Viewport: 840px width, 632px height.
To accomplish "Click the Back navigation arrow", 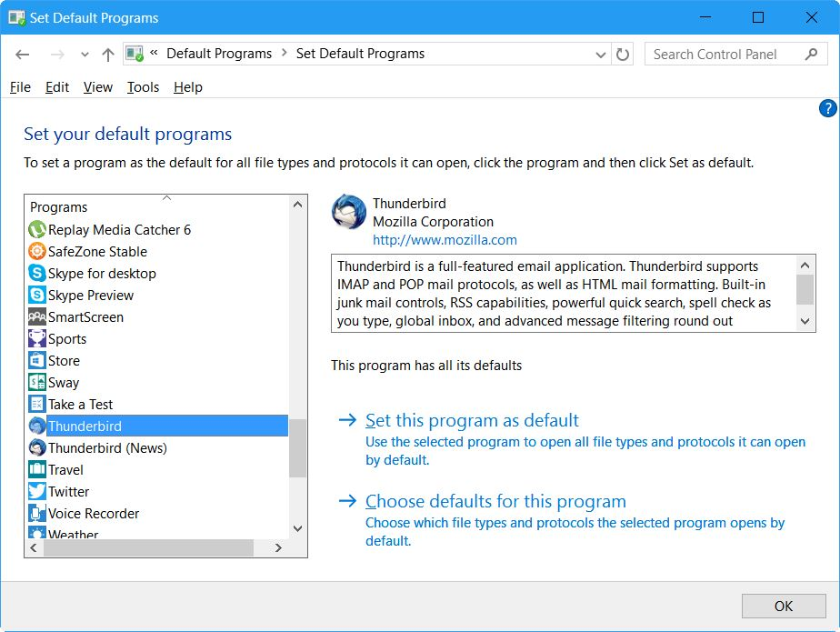I will click(x=23, y=55).
